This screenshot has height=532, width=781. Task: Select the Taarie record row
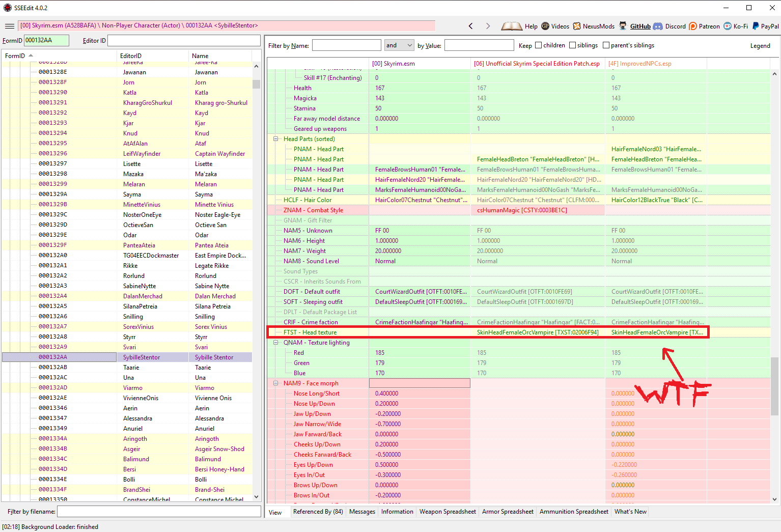(x=127, y=368)
